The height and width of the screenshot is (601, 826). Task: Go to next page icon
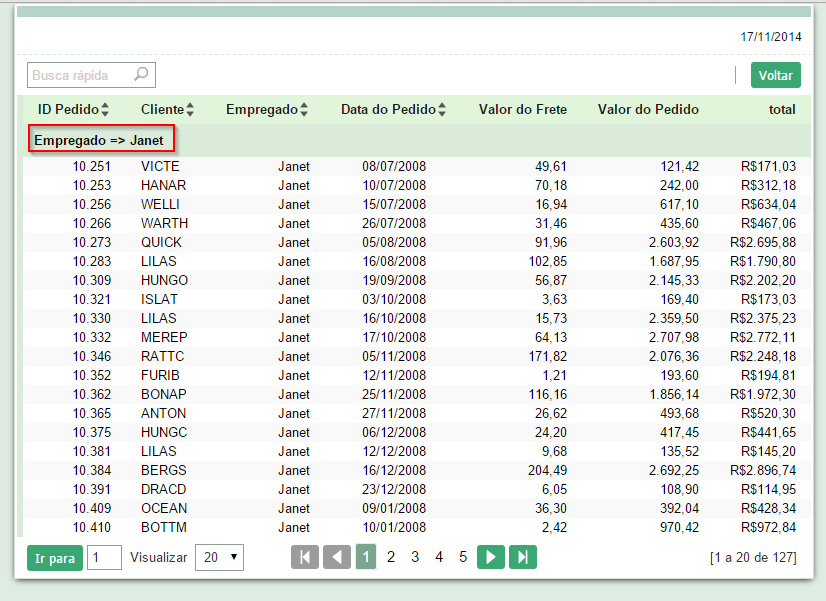[x=490, y=557]
